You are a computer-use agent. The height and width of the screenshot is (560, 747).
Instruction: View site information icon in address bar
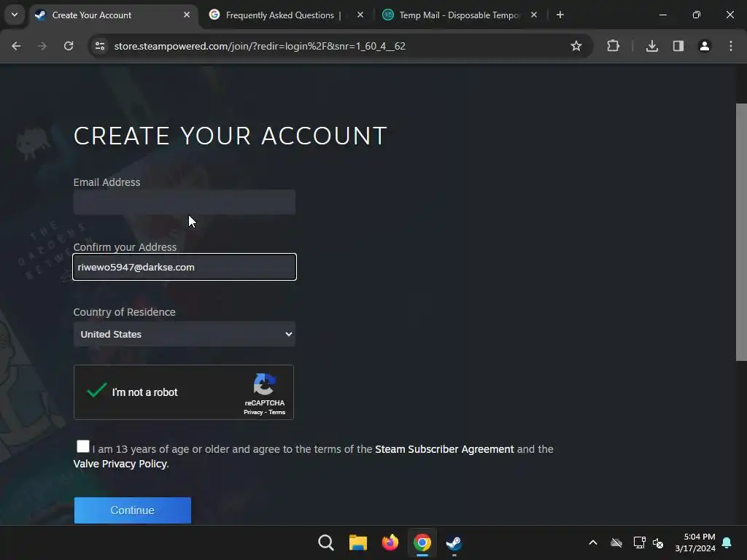click(100, 46)
